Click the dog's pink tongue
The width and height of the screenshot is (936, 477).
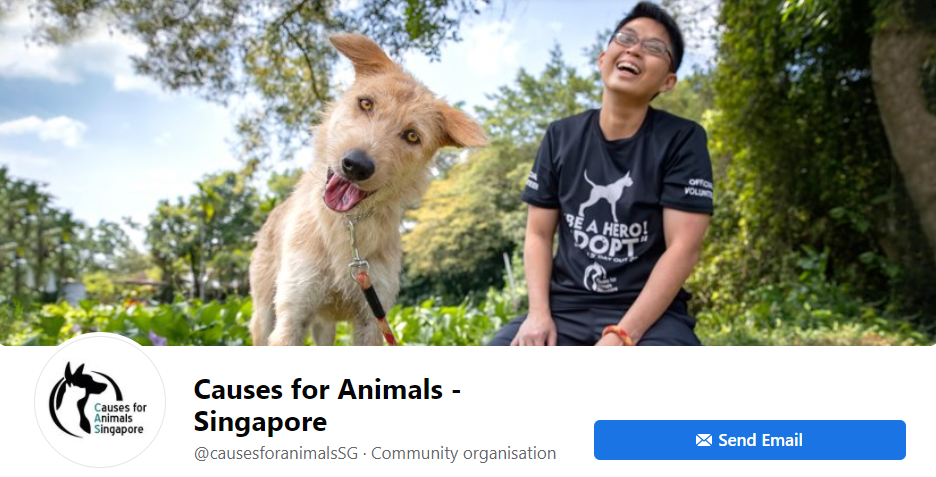click(343, 194)
